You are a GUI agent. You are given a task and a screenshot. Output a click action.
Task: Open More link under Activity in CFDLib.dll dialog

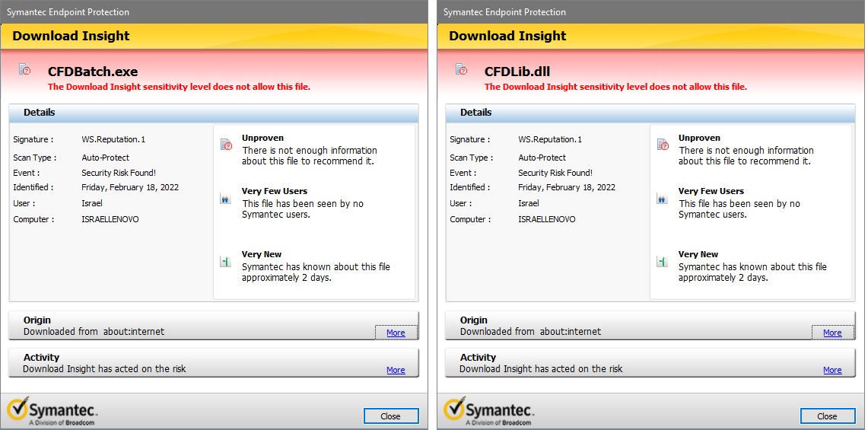click(832, 370)
